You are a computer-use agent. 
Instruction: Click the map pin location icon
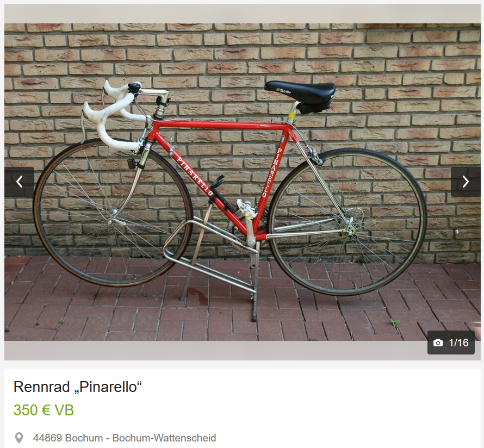[x=19, y=438]
